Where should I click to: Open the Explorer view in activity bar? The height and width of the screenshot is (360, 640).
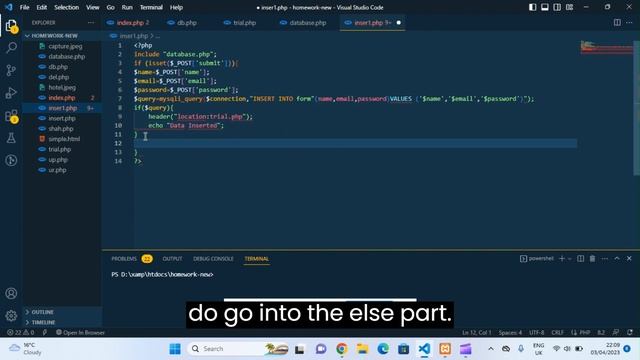coord(11,26)
